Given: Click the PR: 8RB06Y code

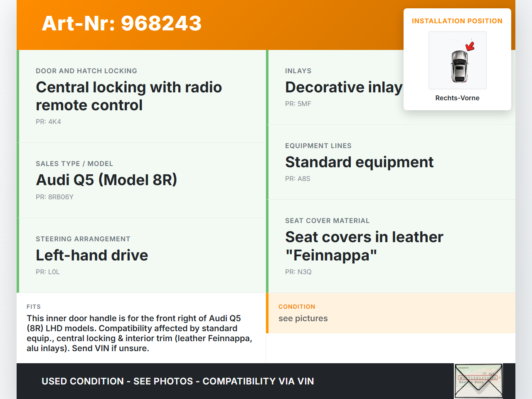Looking at the screenshot, I should tap(54, 197).
